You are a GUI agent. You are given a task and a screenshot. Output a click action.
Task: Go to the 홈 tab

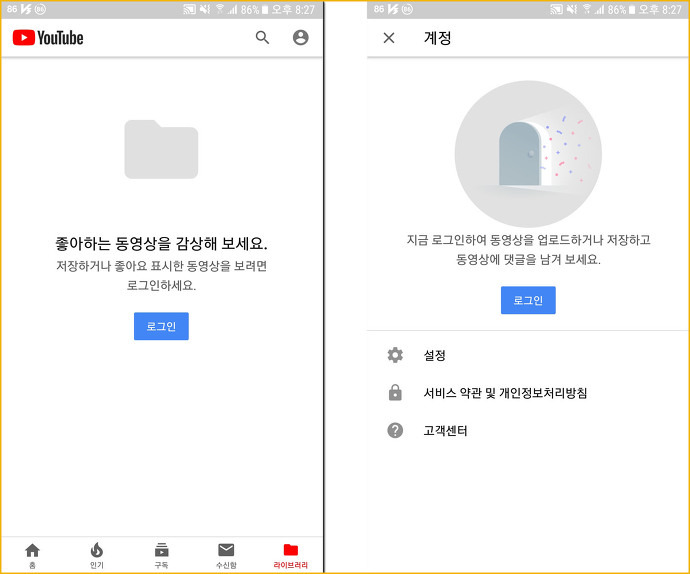[32, 556]
